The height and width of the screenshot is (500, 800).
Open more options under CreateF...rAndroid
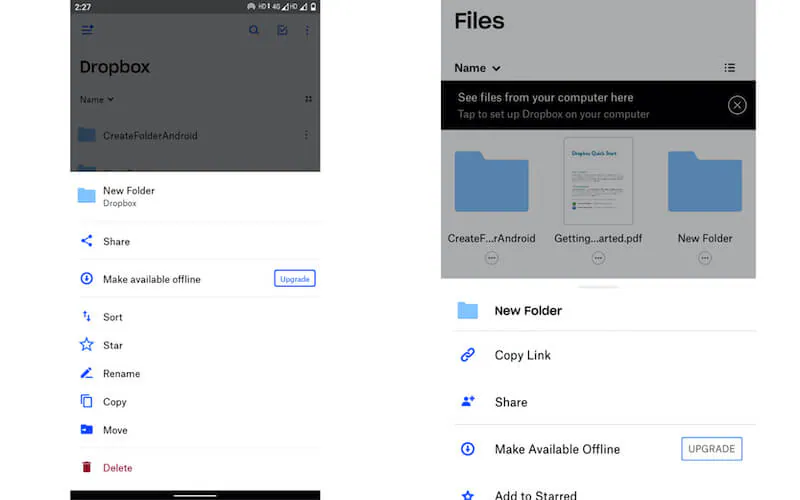point(491,258)
